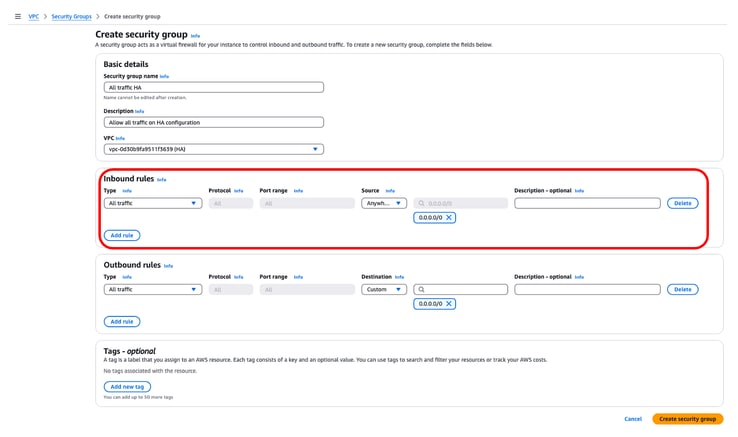This screenshot has width=738, height=437.
Task: Open Info link next to outbound Type label
Action: click(x=127, y=277)
